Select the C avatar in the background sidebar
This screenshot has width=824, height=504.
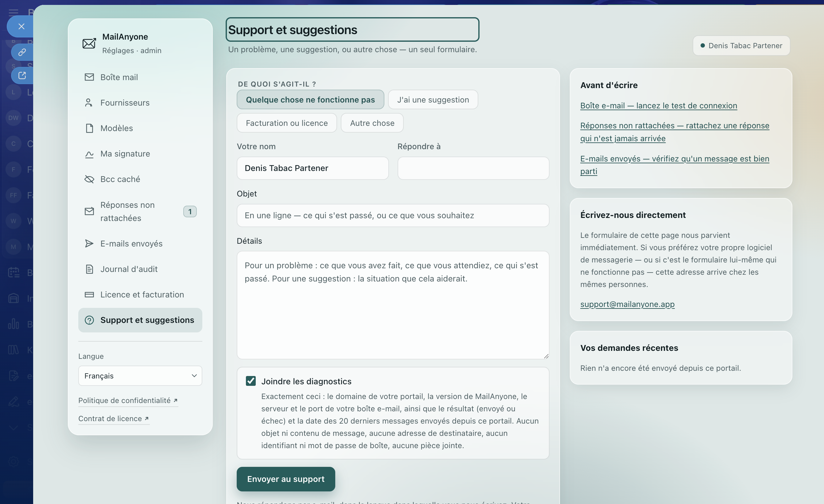(14, 143)
